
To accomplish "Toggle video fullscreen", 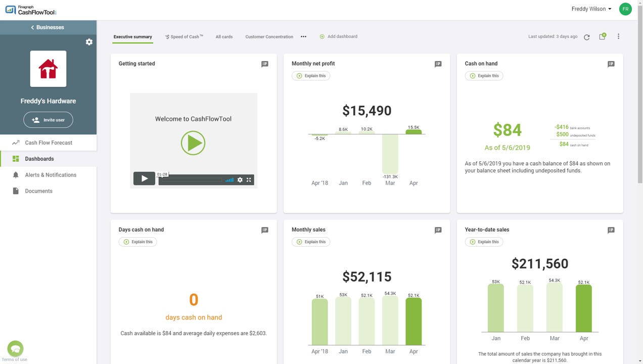I will pyautogui.click(x=249, y=179).
